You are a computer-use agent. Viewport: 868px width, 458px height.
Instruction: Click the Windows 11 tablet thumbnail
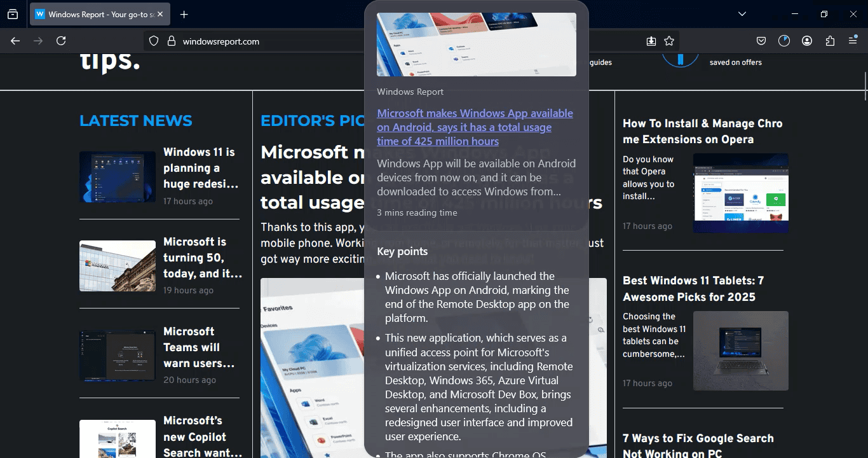tap(741, 350)
